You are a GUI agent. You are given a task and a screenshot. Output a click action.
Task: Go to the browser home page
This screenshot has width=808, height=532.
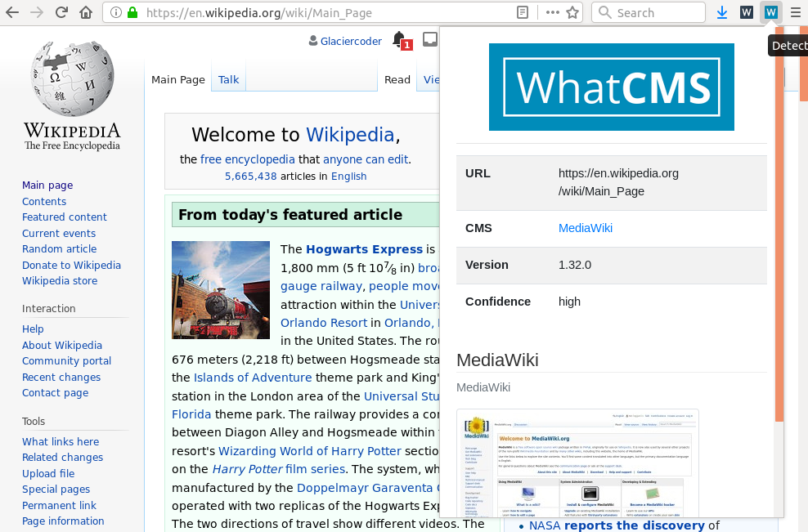point(86,12)
